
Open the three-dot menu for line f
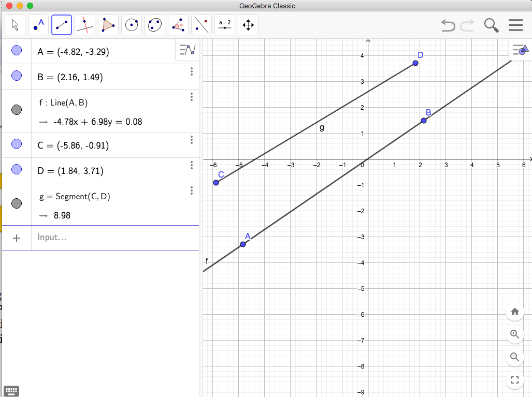192,96
